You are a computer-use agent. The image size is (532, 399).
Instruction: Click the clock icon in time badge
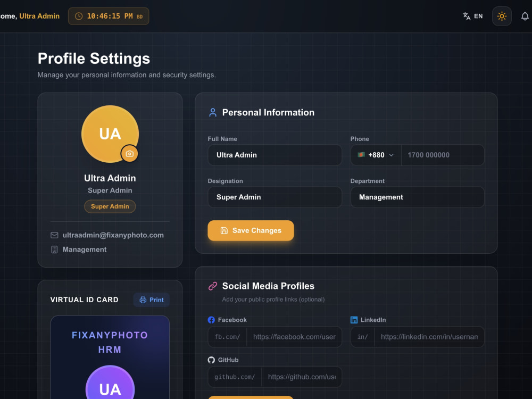[x=78, y=16]
